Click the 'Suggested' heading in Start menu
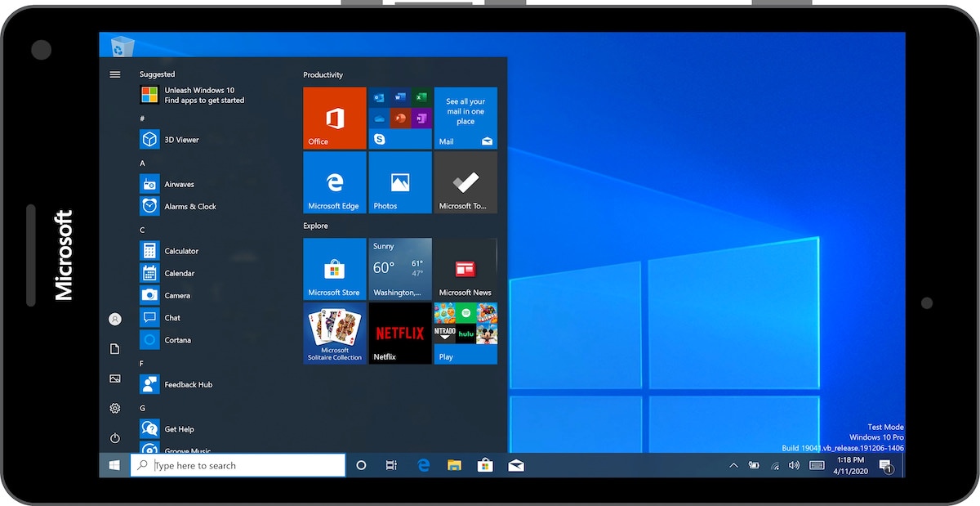The height and width of the screenshot is (506, 980). point(158,74)
